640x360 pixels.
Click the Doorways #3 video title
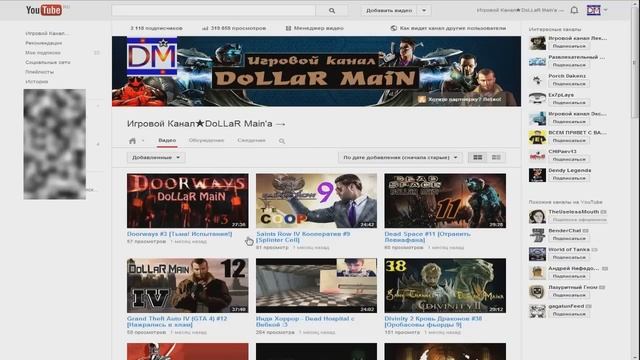[x=180, y=234]
